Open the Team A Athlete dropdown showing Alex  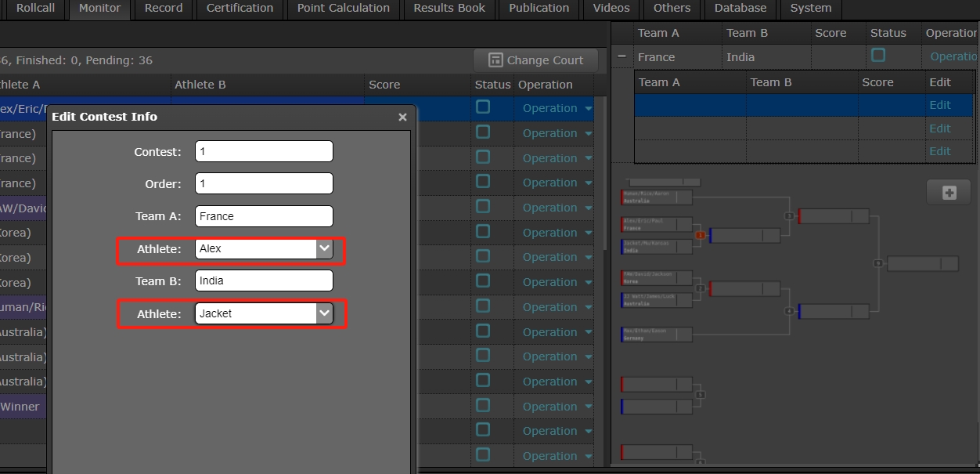click(x=324, y=248)
